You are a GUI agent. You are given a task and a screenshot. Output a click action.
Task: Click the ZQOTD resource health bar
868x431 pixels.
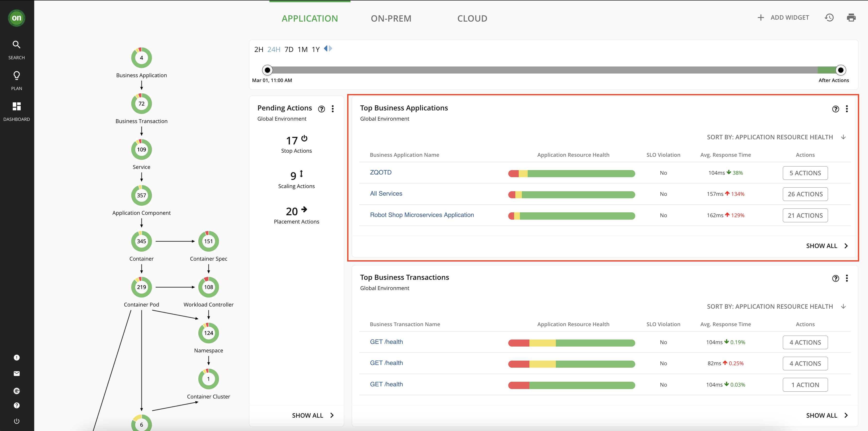click(571, 174)
